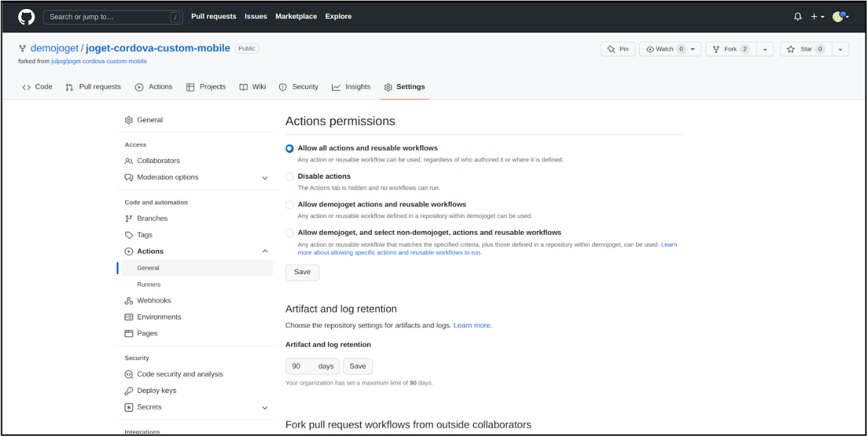Click the Collaborators people icon

pos(129,161)
